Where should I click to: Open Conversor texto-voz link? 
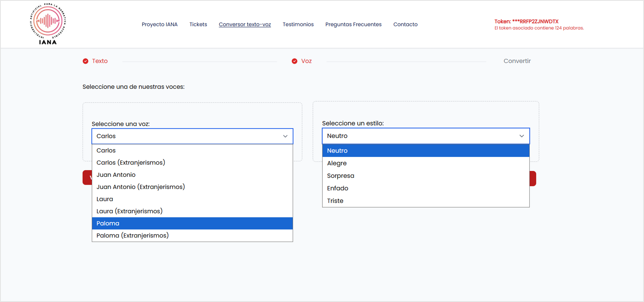click(x=245, y=24)
